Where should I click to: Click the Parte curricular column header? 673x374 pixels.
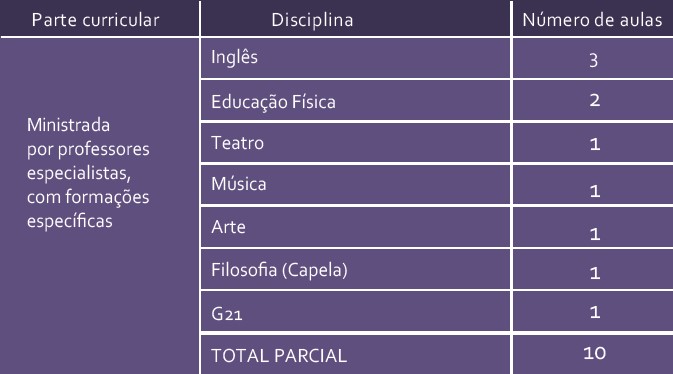pos(99,18)
